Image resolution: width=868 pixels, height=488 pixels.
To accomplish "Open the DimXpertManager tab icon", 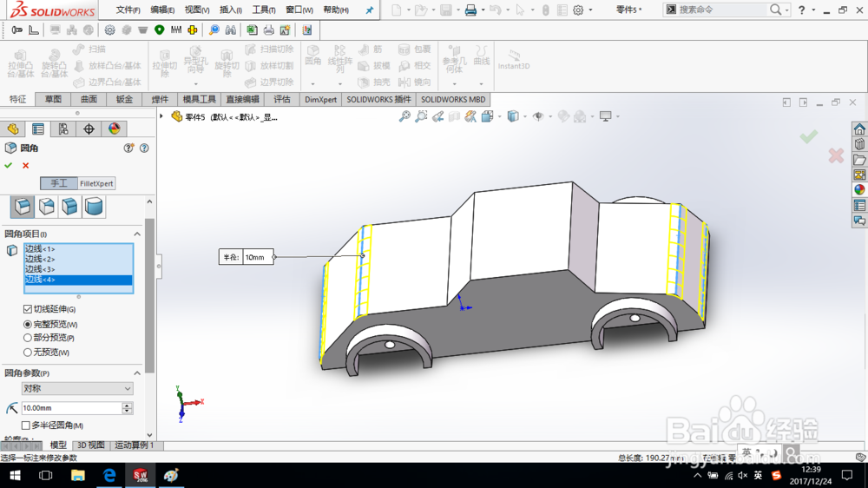I will point(89,129).
